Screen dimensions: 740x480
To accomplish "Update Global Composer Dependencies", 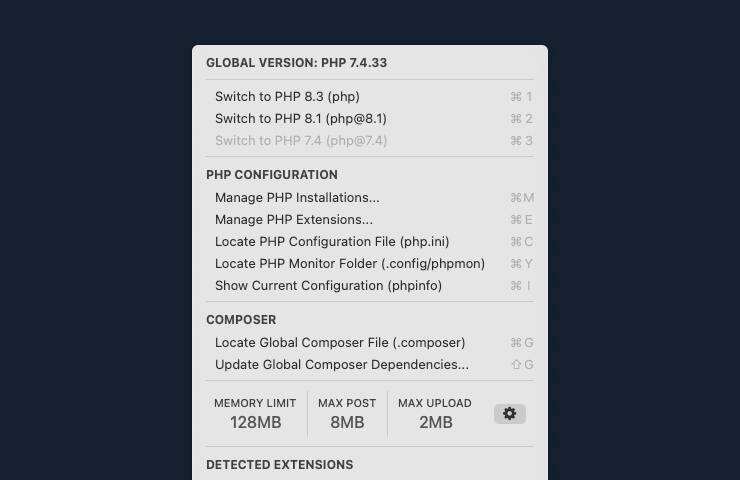I will [x=341, y=365].
